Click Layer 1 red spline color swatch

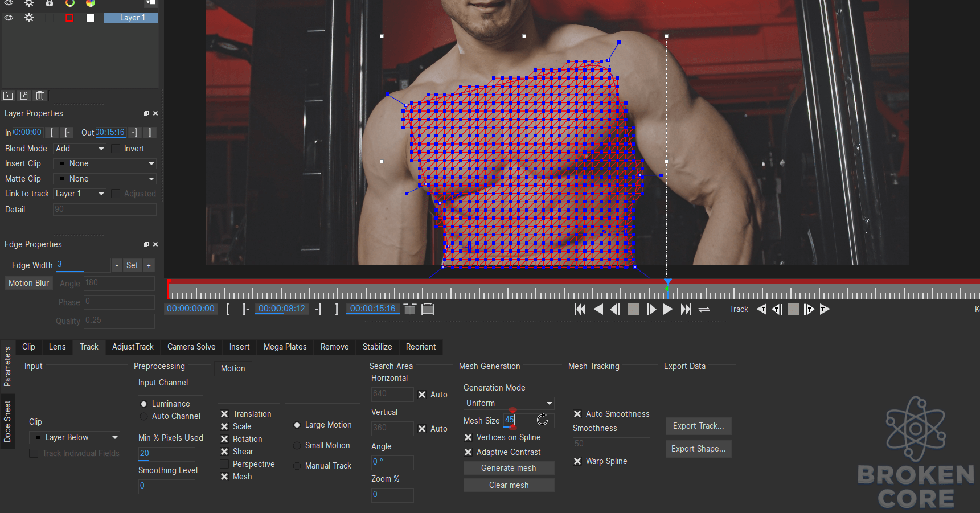69,18
